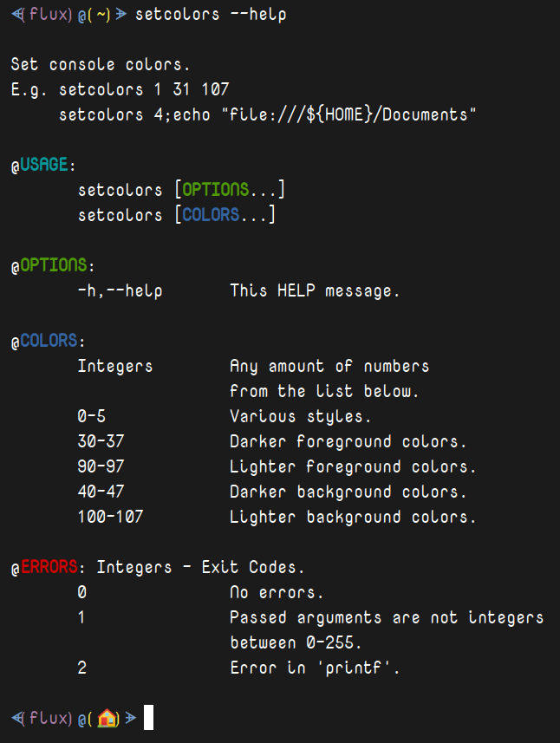This screenshot has width=560, height=743.
Task: Click the green OPTIONS word inside usage brackets
Action: click(x=216, y=190)
